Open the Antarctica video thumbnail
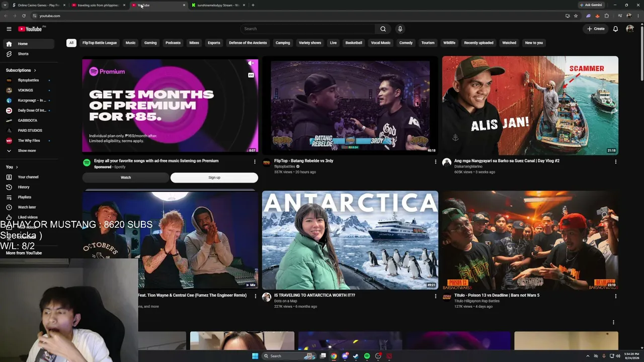The image size is (644, 362). (350, 240)
